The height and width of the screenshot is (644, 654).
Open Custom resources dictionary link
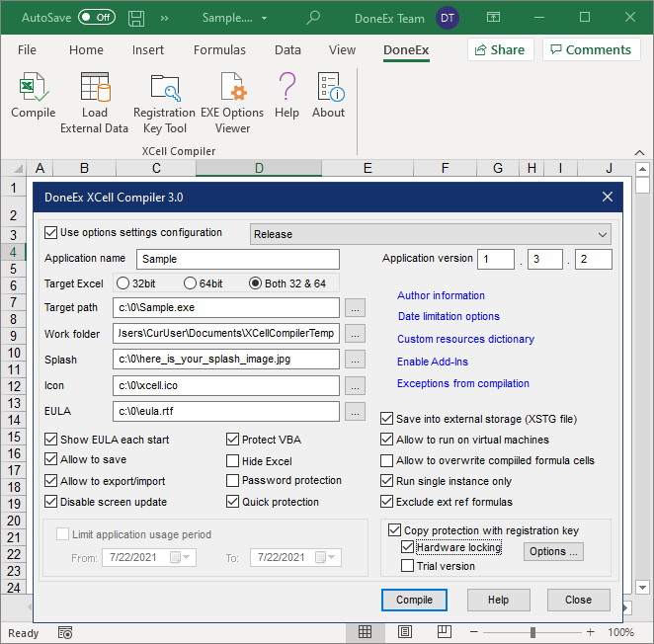point(465,339)
